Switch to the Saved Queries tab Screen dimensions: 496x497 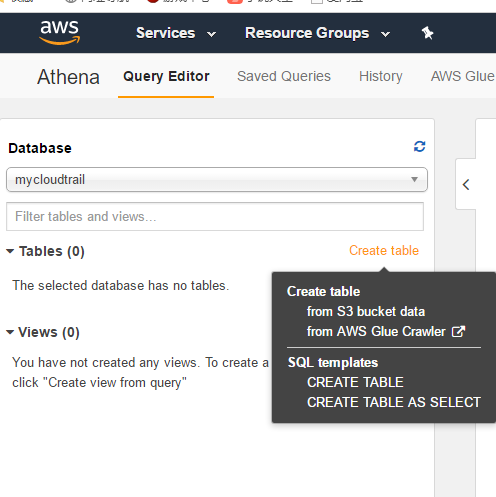pos(284,76)
